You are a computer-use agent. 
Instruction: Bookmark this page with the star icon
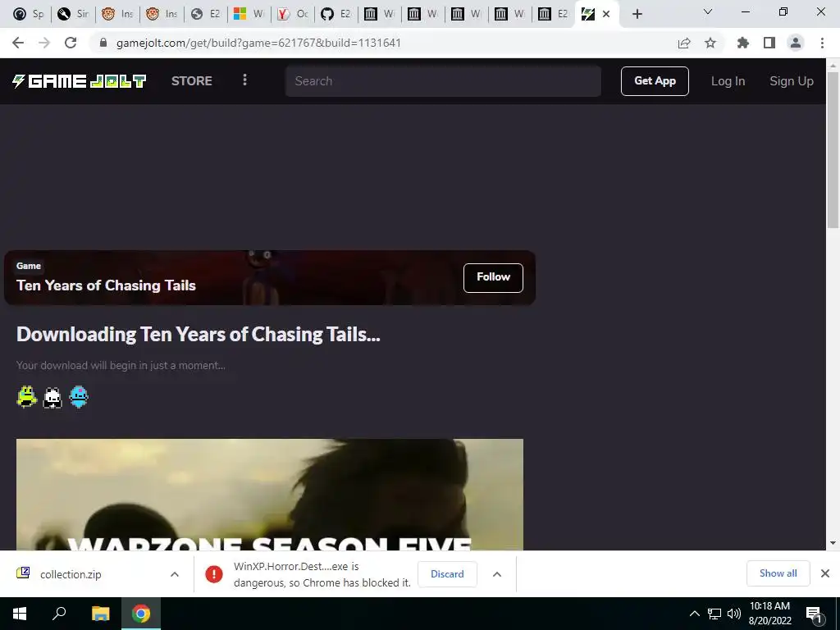click(710, 43)
